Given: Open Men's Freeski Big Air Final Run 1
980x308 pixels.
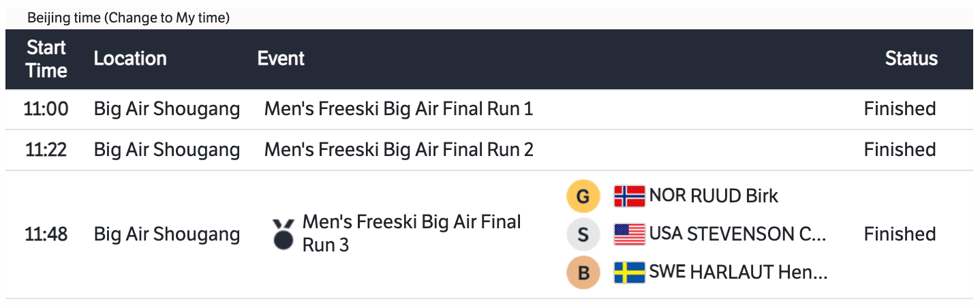Looking at the screenshot, I should click(x=399, y=109).
